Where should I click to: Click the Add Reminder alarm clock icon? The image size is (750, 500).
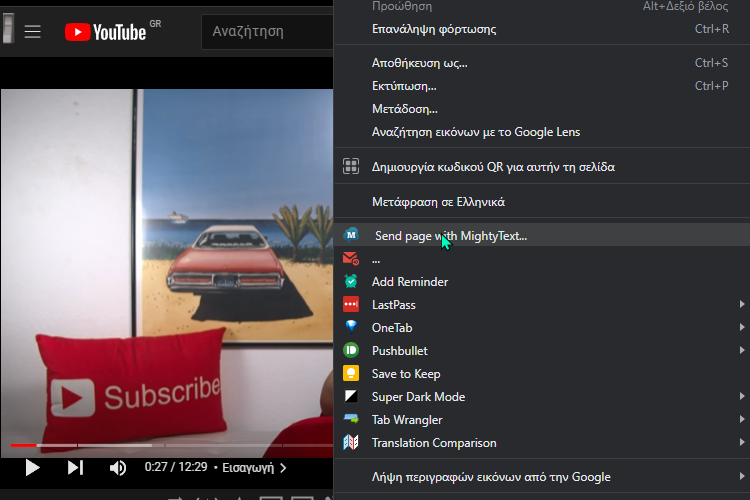tap(351, 281)
